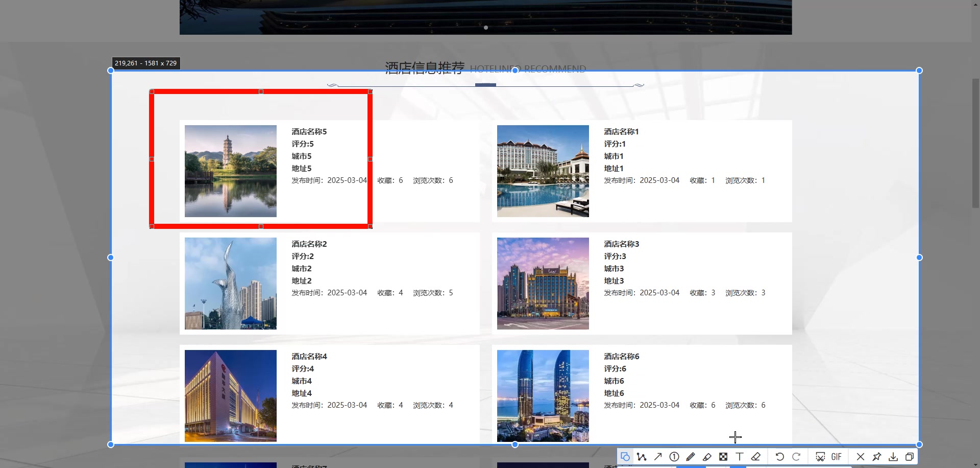980x468 pixels.
Task: Select the mosaic blur tool
Action: 723,457
